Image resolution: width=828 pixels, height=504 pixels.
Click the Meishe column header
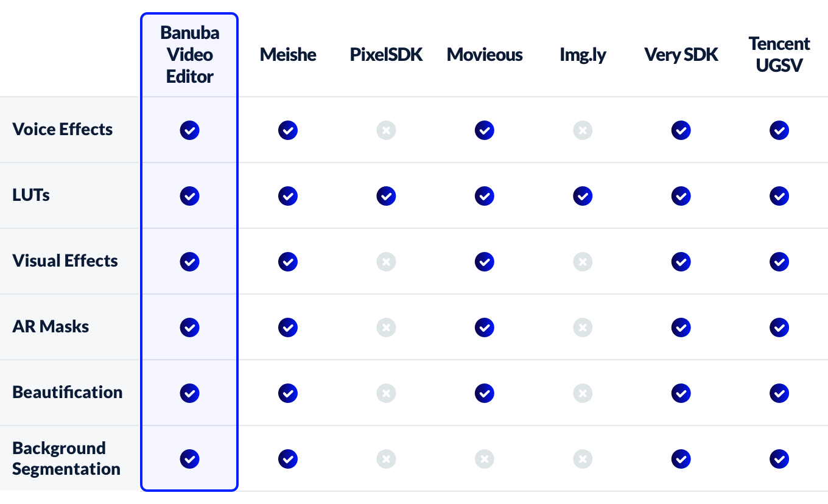(x=288, y=55)
